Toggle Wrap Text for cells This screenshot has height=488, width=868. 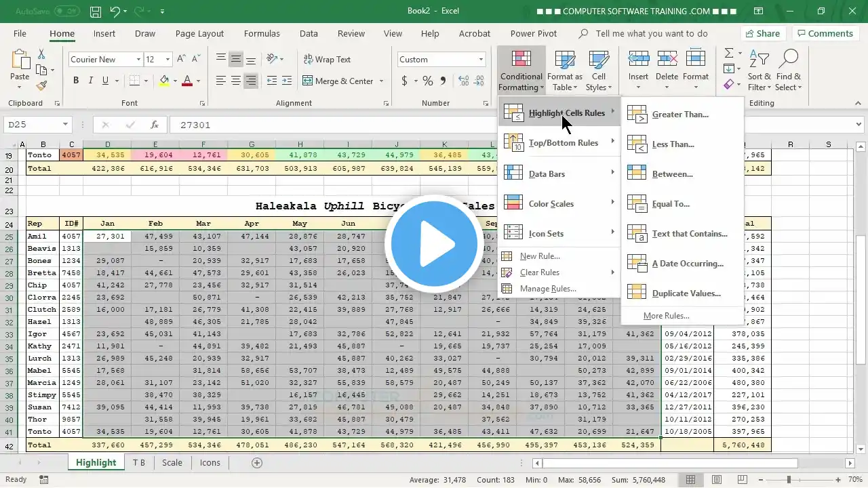click(x=327, y=60)
